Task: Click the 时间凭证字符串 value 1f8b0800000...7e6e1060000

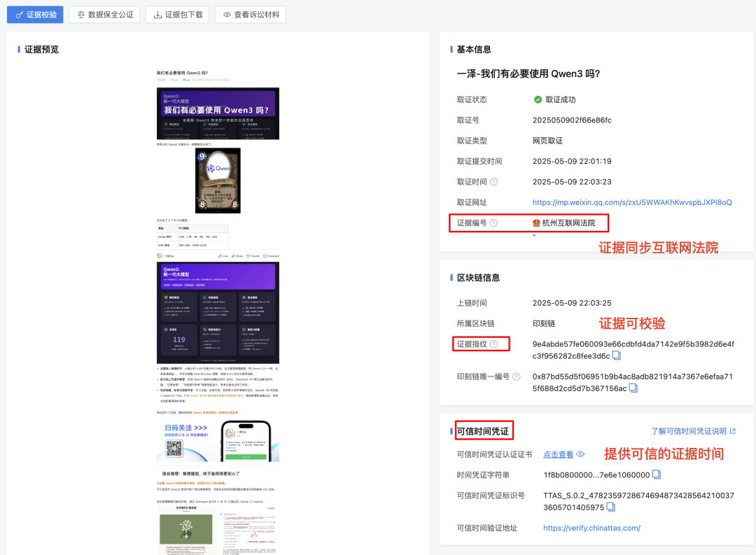Action: (596, 475)
